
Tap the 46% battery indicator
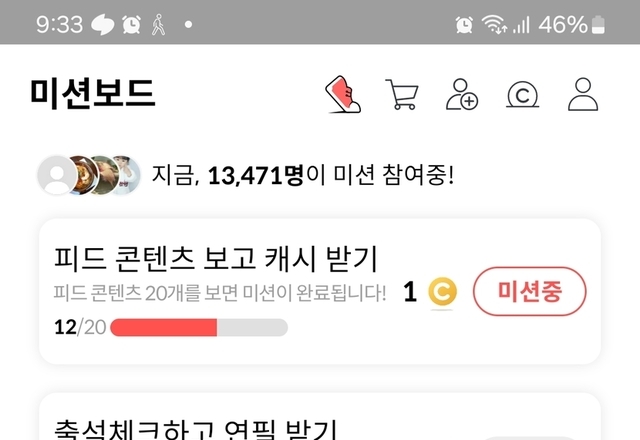tap(571, 24)
